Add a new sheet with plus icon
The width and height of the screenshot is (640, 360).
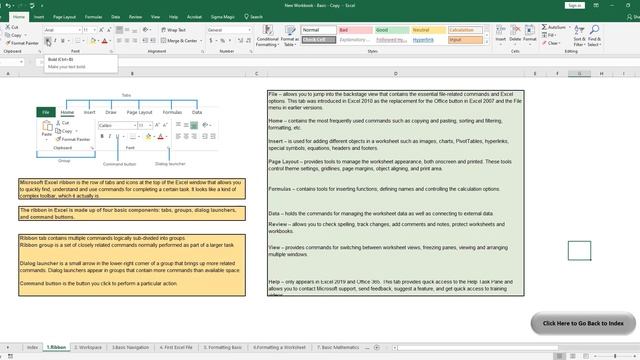tap(377, 347)
